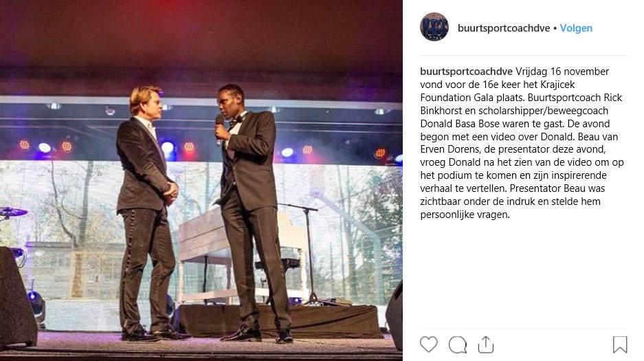Image resolution: width=644 pixels, height=361 pixels.
Task: Follow the account via the Volgen link
Action: click(x=576, y=28)
